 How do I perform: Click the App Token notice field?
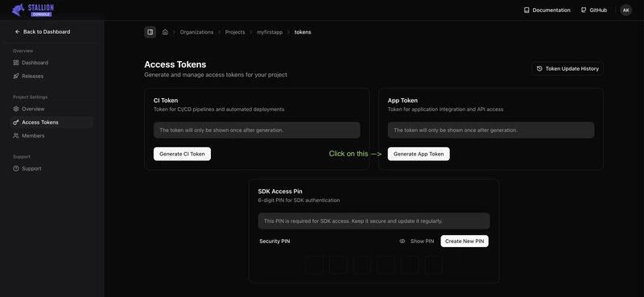[x=491, y=130]
